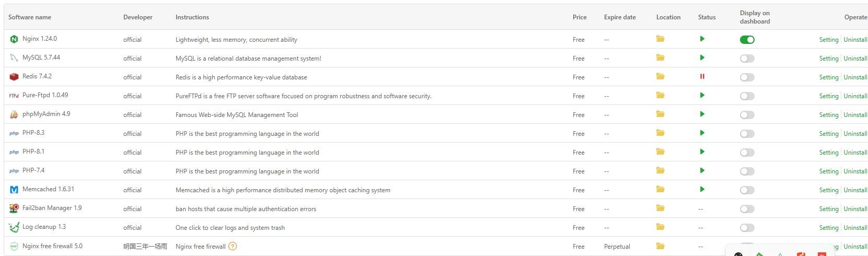Open the Pure-Ftpd location folder
Viewport: 868px width, 256px height.
point(661,95)
